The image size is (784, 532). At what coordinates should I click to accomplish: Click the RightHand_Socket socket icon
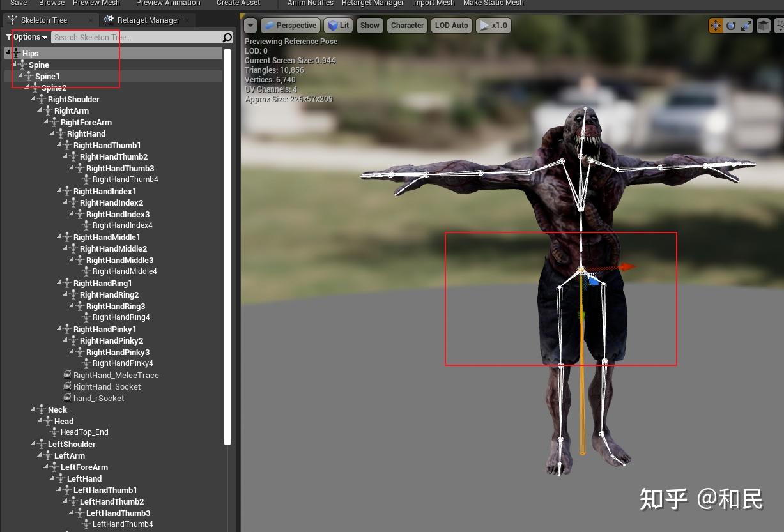(68, 386)
